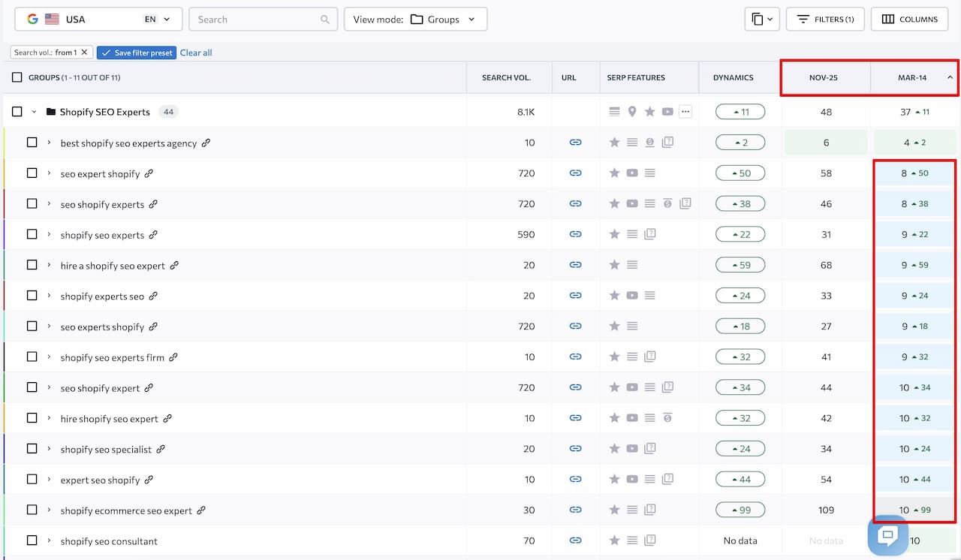This screenshot has height=560, width=961.
Task: Check the Shopify SEO Experts group checkbox
Action: pyautogui.click(x=17, y=112)
